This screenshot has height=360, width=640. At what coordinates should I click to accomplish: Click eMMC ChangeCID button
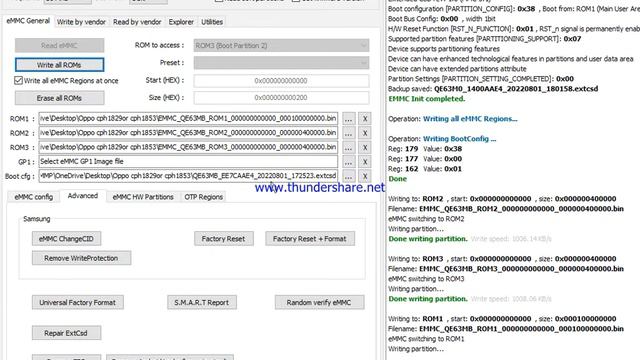(x=66, y=239)
